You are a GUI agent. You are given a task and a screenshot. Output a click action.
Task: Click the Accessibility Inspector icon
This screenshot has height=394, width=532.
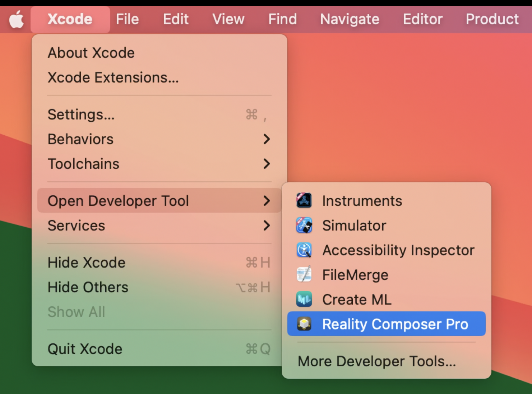point(304,250)
